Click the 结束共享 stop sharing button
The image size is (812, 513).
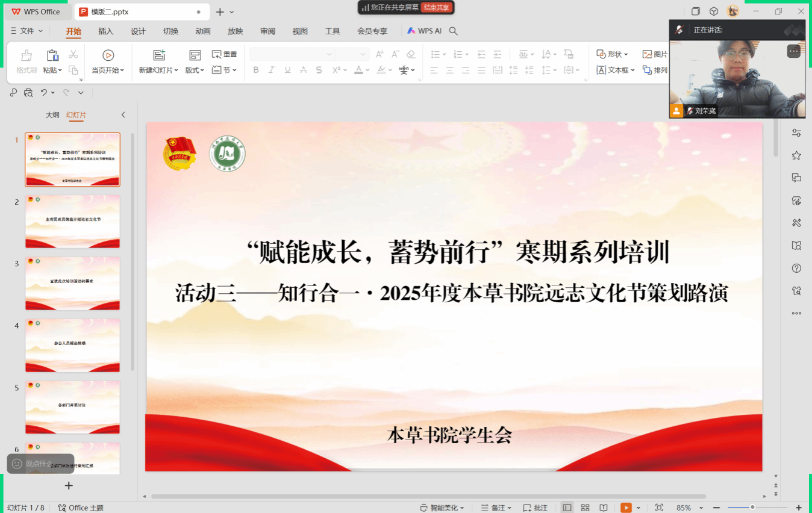[x=437, y=8]
